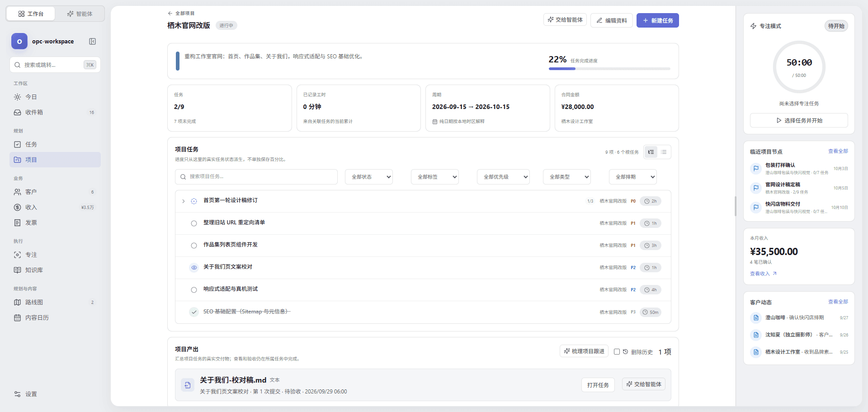The height and width of the screenshot is (412, 868).
Task: Click the 专注模式 lightning icon
Action: 754,26
